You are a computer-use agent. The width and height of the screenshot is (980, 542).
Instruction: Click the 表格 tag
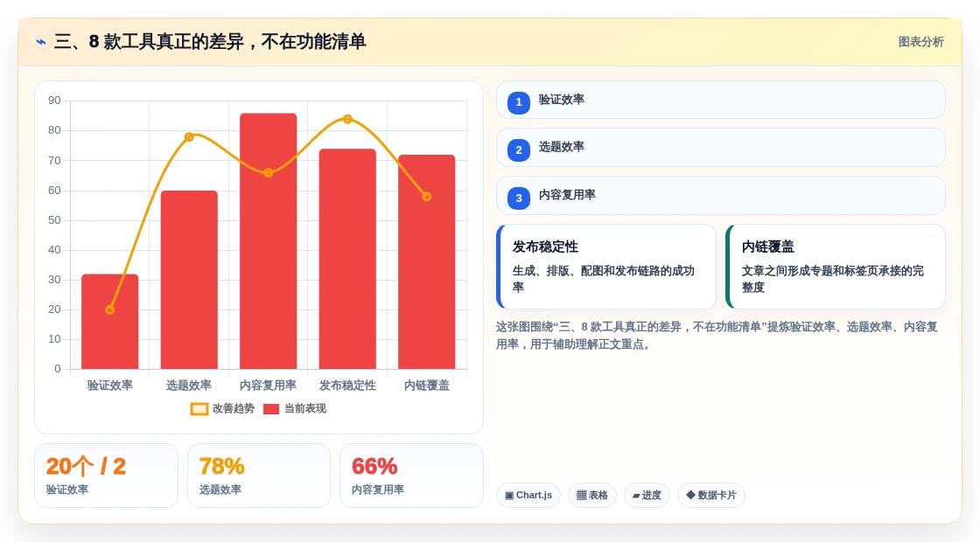coord(591,495)
